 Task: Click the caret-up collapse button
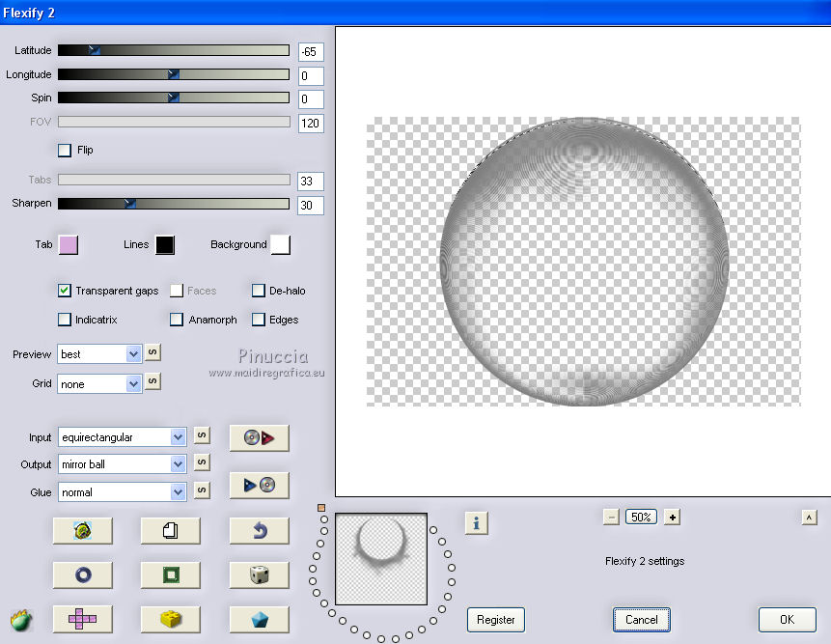[809, 518]
